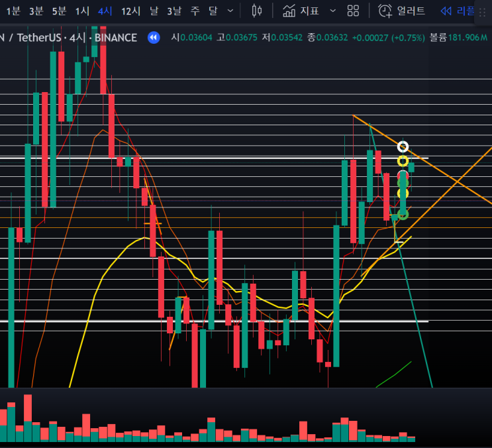The height and width of the screenshot is (448, 492).
Task: Click the volume 181.906M value
Action: pyautogui.click(x=467, y=38)
